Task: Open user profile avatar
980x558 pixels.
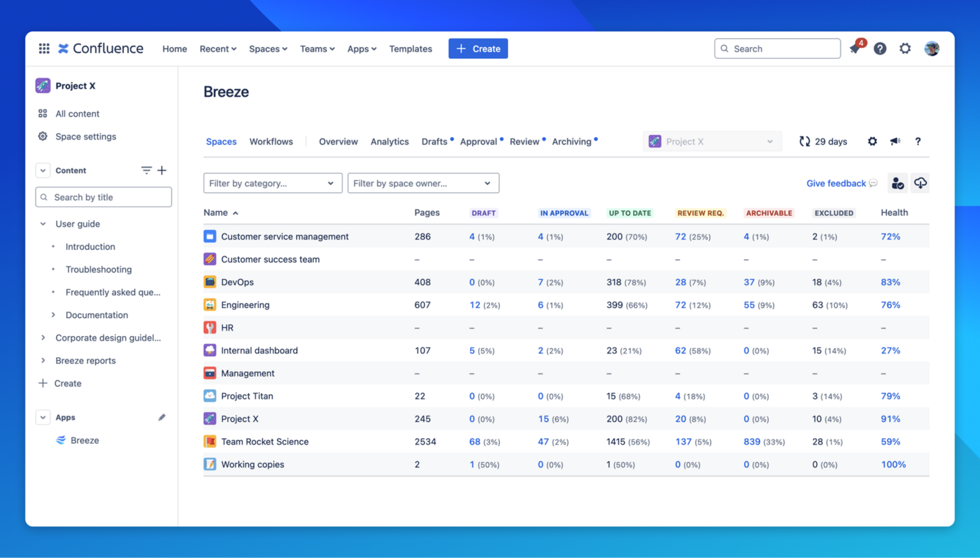Action: point(932,48)
